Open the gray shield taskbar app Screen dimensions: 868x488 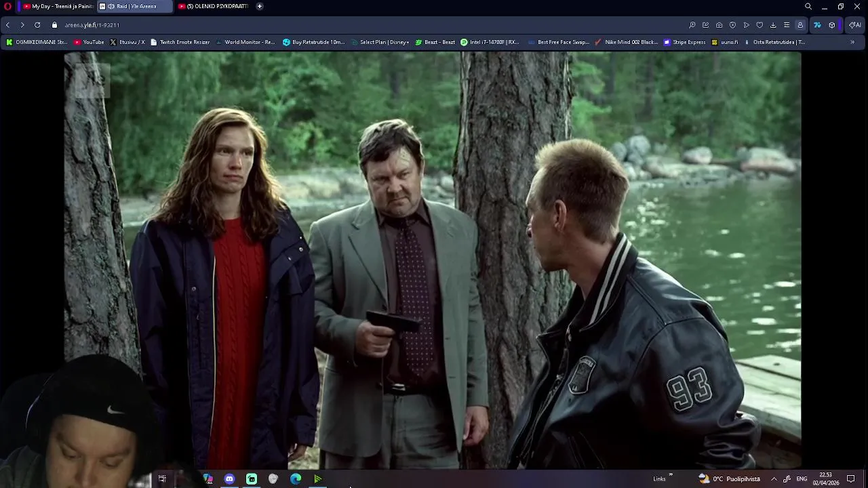(273, 479)
